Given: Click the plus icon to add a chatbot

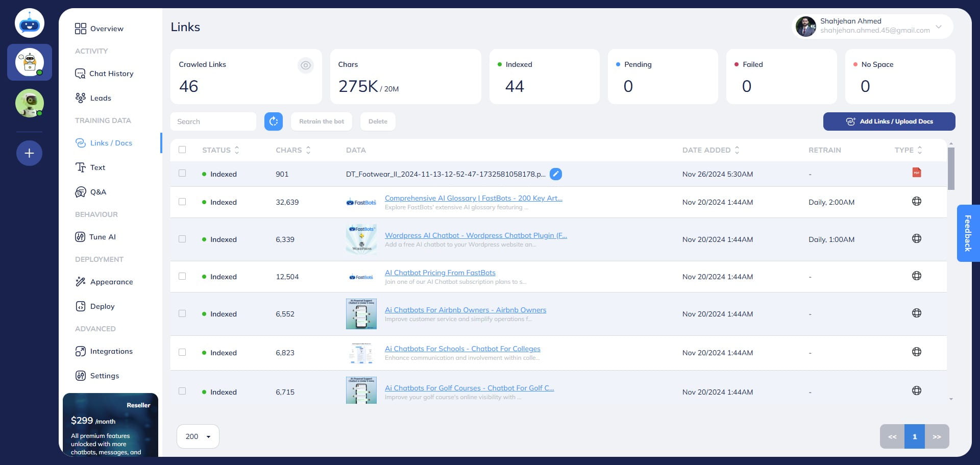Looking at the screenshot, I should click(x=30, y=153).
